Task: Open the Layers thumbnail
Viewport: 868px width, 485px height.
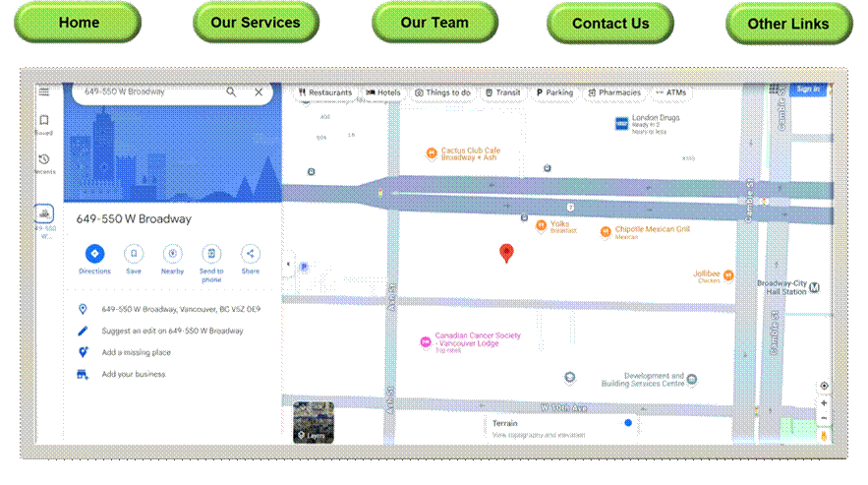Action: (314, 422)
